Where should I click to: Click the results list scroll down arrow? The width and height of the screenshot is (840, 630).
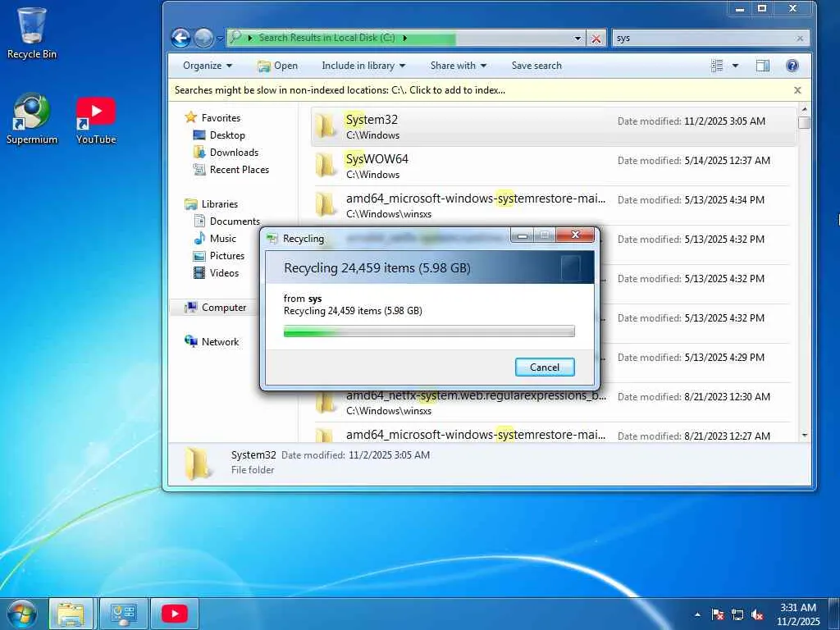(804, 436)
